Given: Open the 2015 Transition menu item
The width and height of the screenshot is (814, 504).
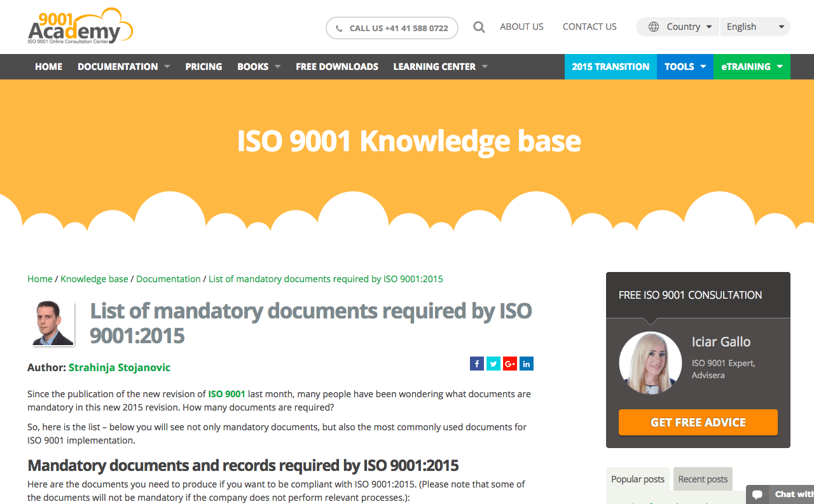Looking at the screenshot, I should [610, 67].
